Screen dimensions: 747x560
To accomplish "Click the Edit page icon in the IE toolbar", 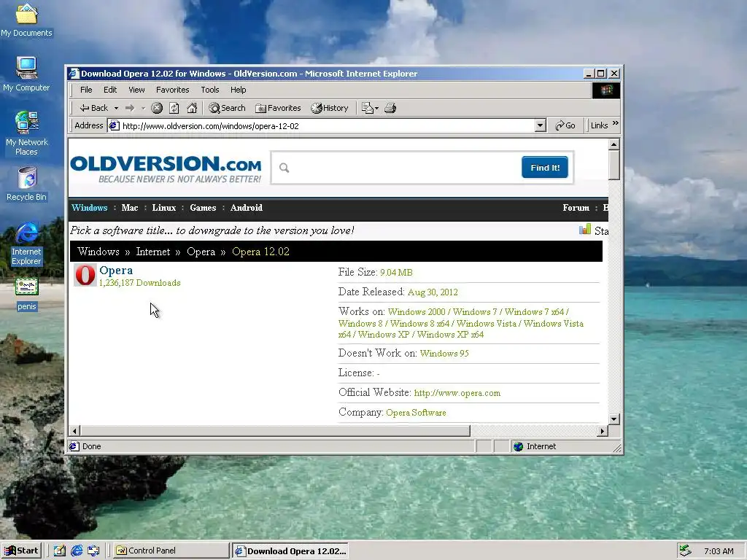I will (367, 108).
